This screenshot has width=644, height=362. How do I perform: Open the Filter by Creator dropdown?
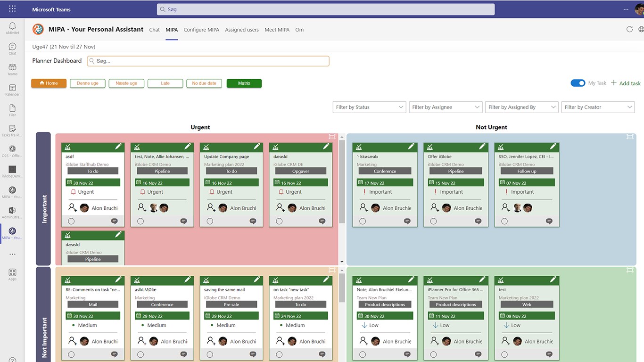pyautogui.click(x=598, y=107)
